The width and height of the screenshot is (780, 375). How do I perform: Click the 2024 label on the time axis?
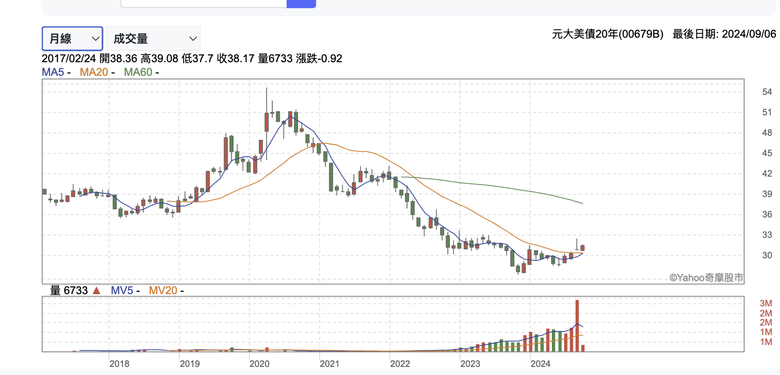coord(540,364)
